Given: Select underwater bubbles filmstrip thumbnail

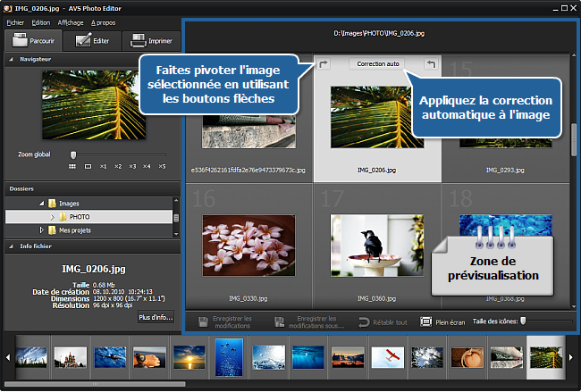Looking at the screenshot, I should [x=229, y=357].
